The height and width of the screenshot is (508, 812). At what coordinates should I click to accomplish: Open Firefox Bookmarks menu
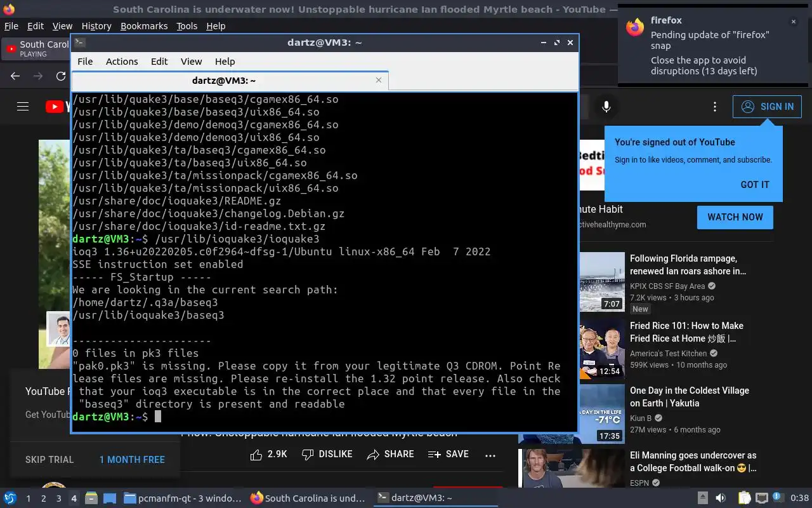pos(144,26)
